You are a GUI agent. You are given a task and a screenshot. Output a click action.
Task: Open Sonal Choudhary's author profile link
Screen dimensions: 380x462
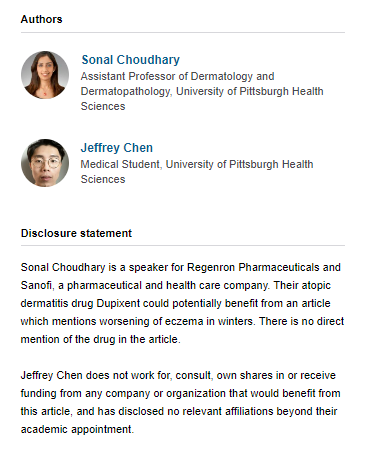[x=130, y=60]
